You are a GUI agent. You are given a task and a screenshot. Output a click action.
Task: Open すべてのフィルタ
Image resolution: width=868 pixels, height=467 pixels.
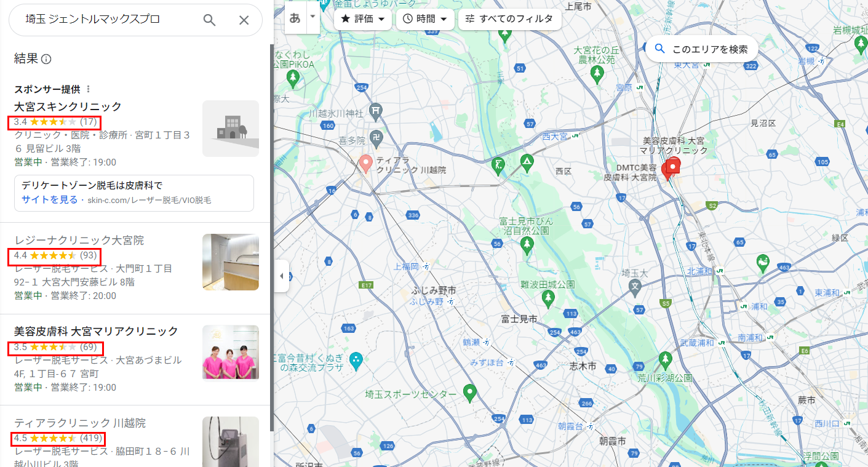point(509,19)
